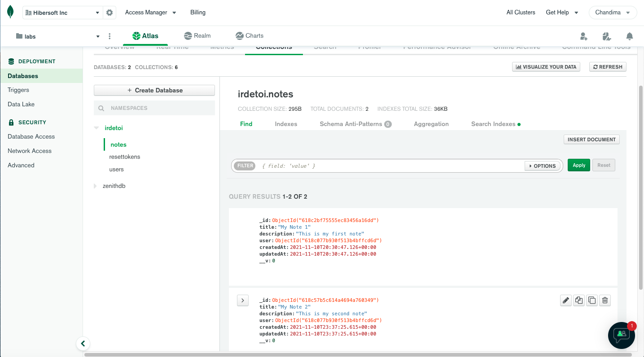The image size is (644, 357).
Task: Copy the My Note 2 document to clipboard
Action: click(591, 300)
